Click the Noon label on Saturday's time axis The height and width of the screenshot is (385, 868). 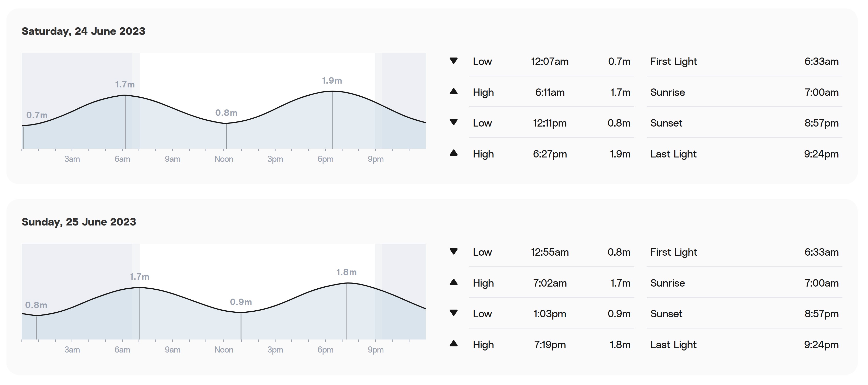click(224, 159)
